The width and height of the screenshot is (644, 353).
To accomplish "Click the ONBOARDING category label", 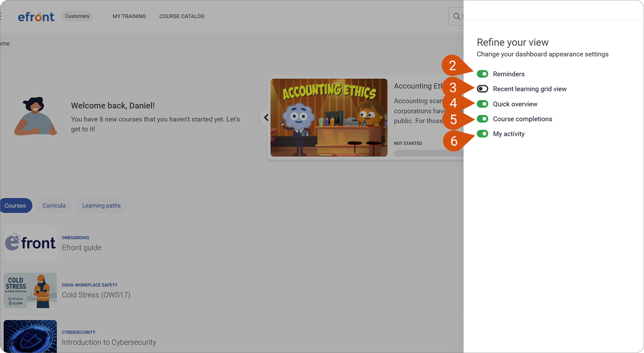I will (76, 238).
